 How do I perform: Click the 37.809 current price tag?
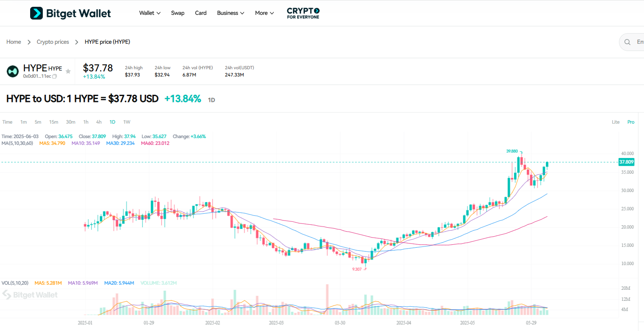pos(627,162)
